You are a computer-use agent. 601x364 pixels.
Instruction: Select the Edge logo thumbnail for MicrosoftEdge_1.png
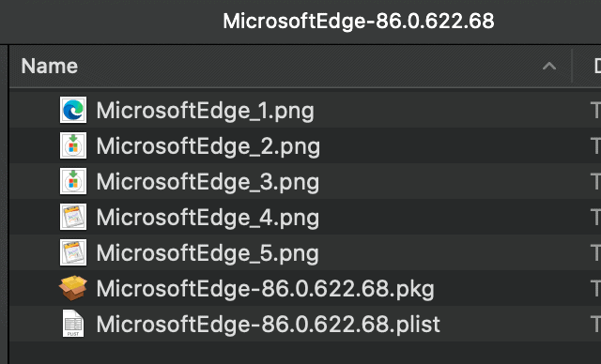73,110
